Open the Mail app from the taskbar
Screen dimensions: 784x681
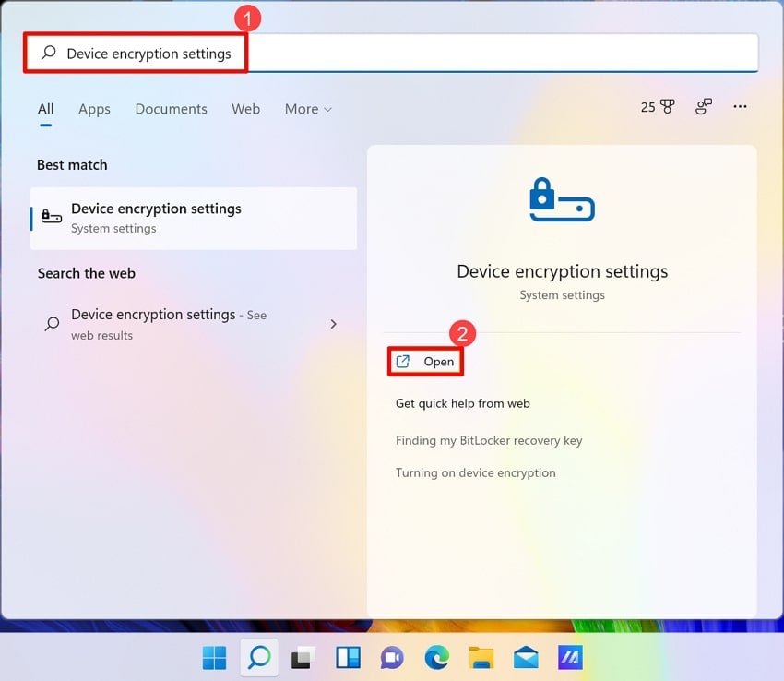point(526,658)
